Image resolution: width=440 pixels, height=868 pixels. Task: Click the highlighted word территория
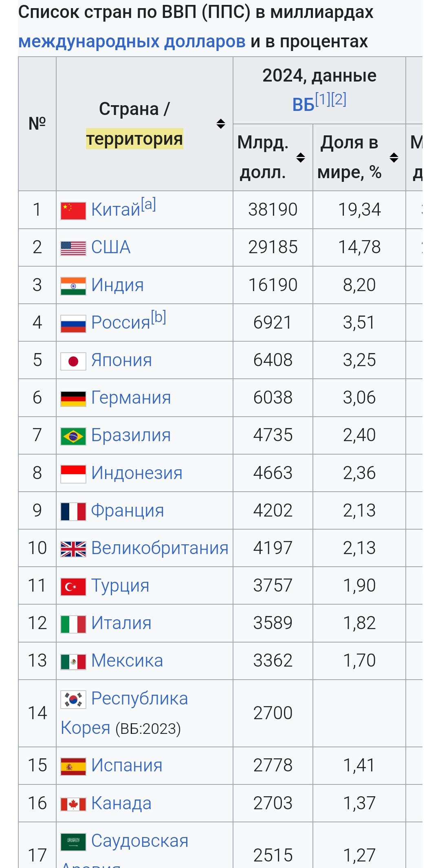pyautogui.click(x=134, y=139)
